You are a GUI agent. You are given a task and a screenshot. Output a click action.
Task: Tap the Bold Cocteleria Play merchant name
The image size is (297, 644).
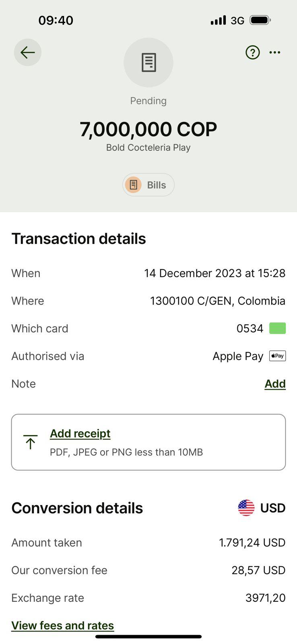tap(148, 148)
